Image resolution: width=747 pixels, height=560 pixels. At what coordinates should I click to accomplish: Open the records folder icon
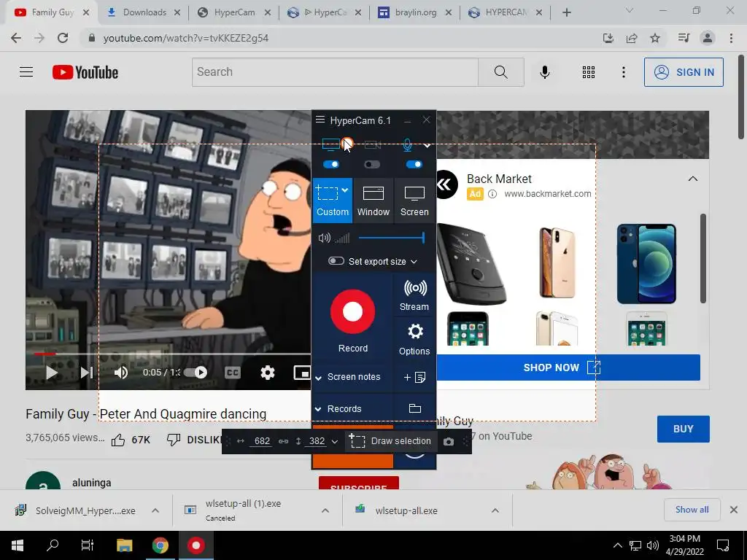[415, 408]
